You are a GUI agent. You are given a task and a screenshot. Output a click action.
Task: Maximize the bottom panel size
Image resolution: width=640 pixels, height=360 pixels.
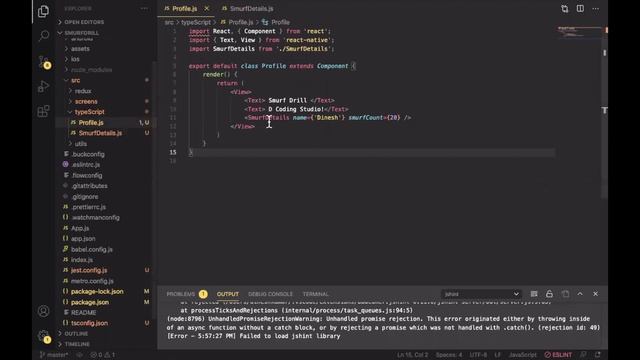pos(580,294)
